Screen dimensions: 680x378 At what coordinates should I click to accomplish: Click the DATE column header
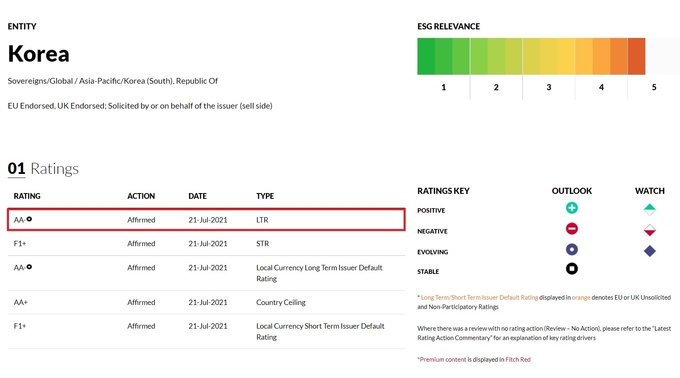click(x=197, y=196)
